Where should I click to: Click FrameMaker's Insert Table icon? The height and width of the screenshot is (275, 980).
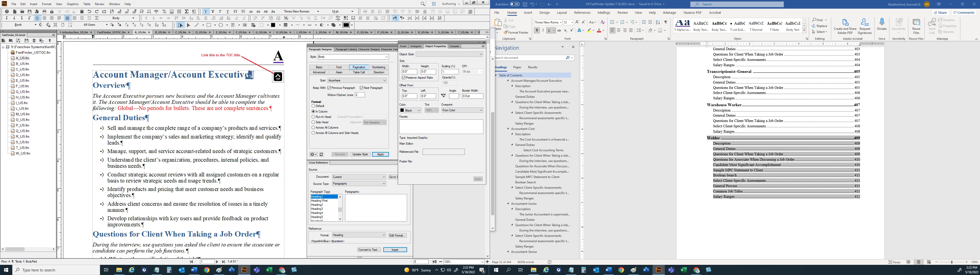coord(179,11)
